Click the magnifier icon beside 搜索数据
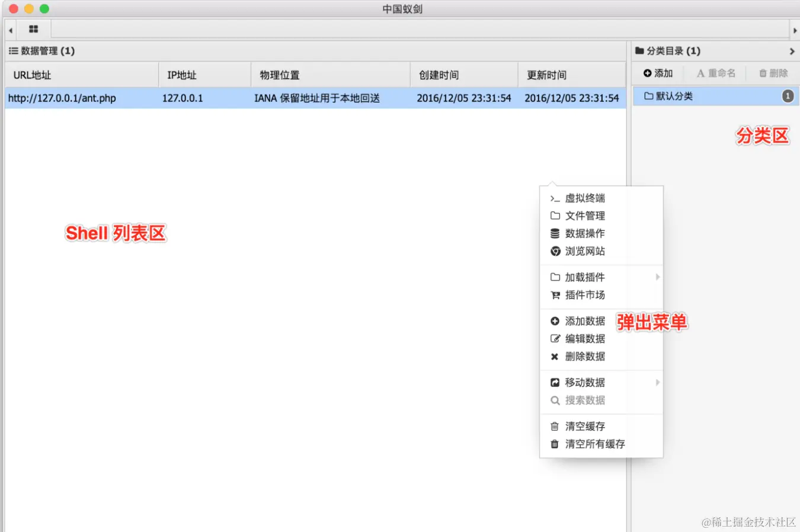Image resolution: width=800 pixels, height=532 pixels. pos(555,400)
